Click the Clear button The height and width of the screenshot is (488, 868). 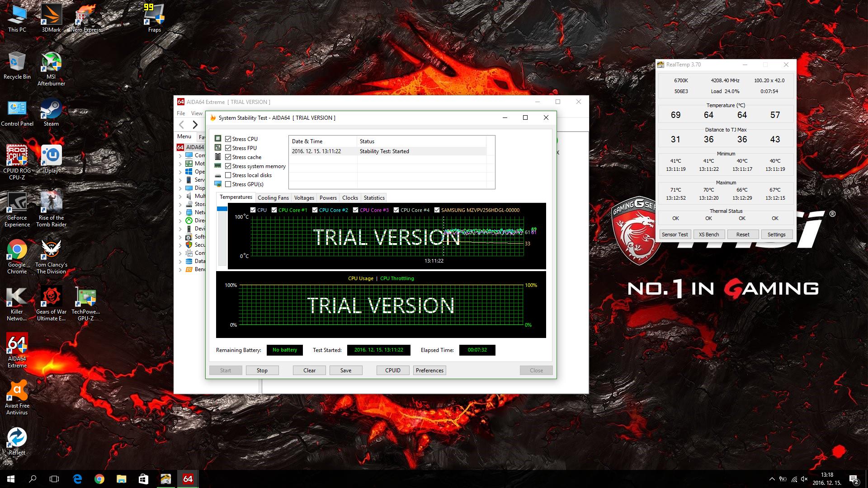(x=309, y=371)
